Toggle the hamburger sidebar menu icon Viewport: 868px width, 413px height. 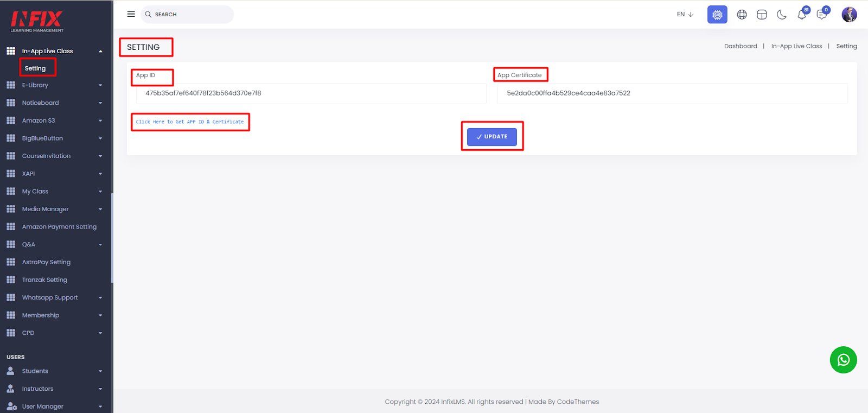click(131, 14)
